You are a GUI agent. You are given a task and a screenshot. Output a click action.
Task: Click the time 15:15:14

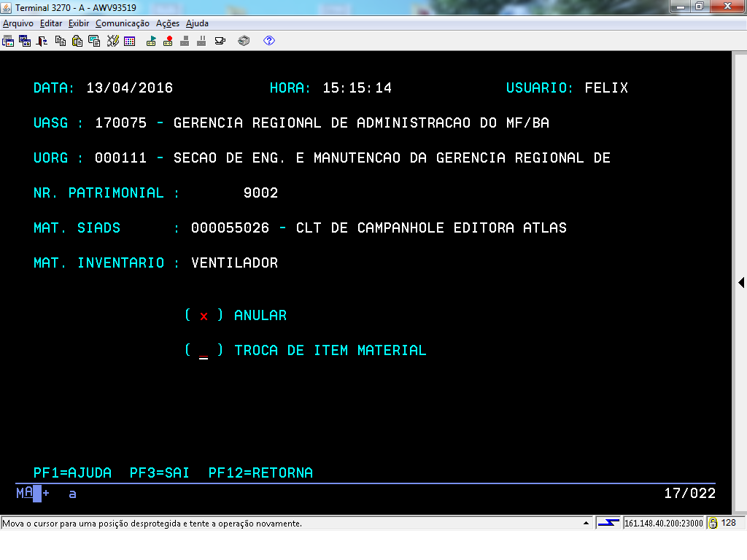coord(357,88)
